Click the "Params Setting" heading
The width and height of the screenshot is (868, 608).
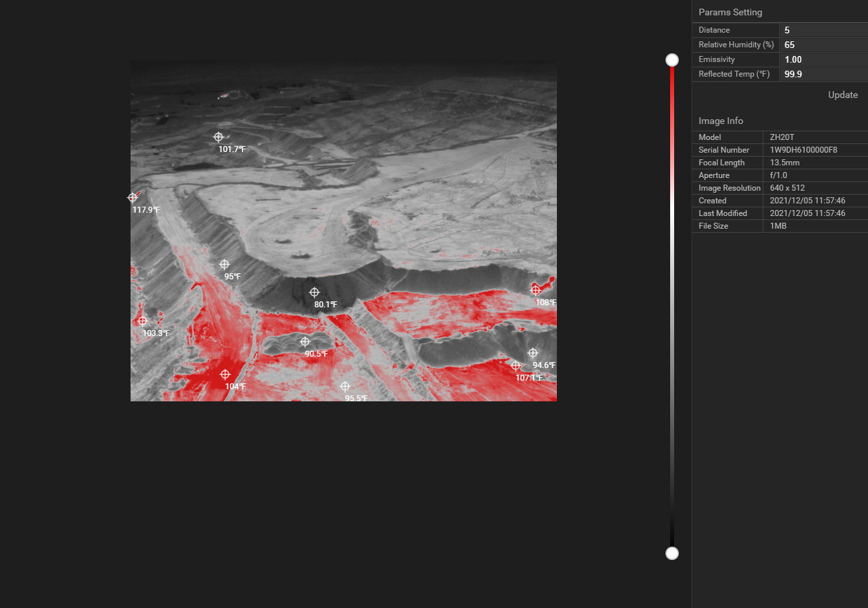coord(730,12)
